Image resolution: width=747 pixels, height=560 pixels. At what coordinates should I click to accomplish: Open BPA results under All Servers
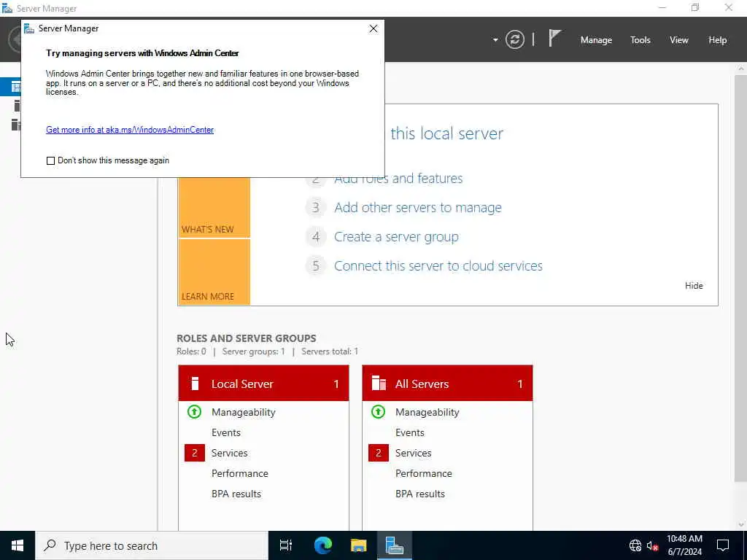[x=419, y=494]
